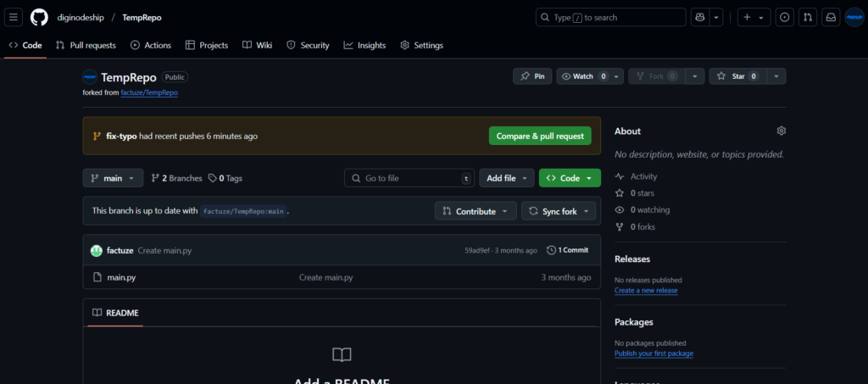Open the Insights tab
The width and height of the screenshot is (868, 384).
364,45
